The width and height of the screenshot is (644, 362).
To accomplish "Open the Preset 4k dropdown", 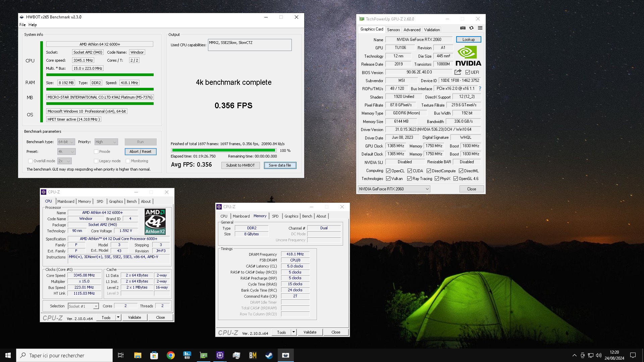I will click(66, 152).
